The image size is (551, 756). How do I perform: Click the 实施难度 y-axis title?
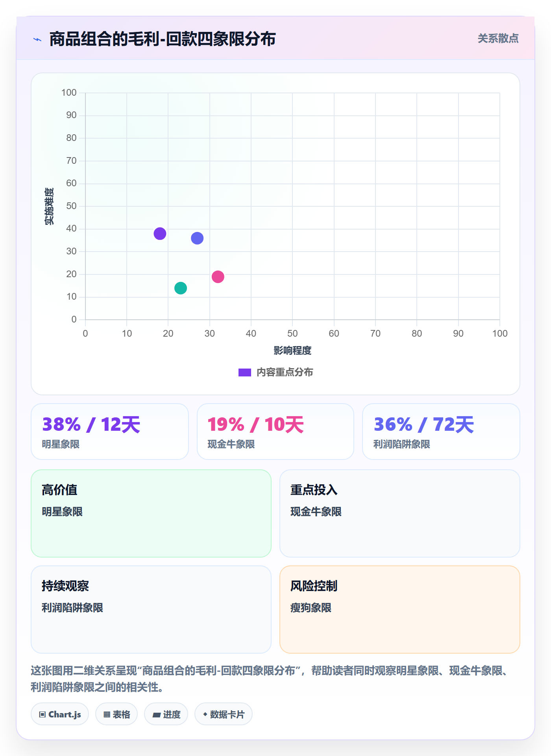49,206
